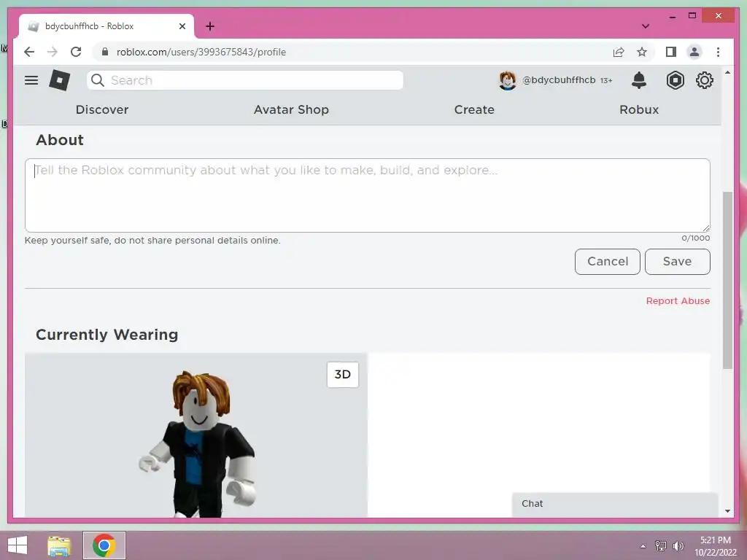Click the 'Keep yourself safe' notice text
The height and width of the screenshot is (560, 747).
pos(152,240)
